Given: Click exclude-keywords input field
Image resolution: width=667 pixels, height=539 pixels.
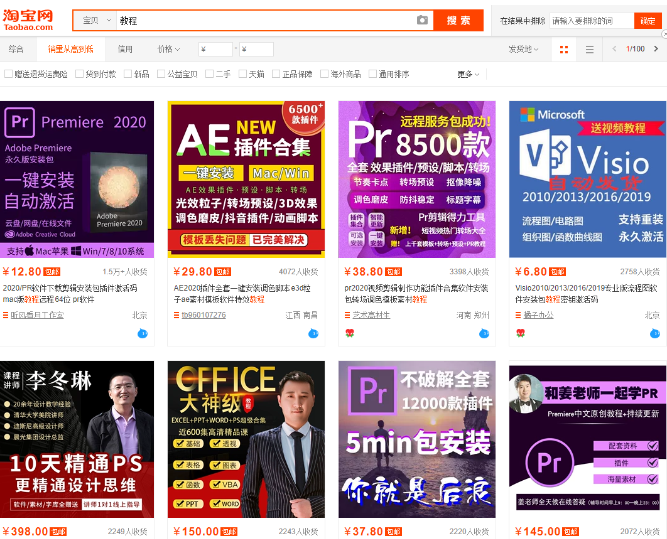Looking at the screenshot, I should (592, 20).
